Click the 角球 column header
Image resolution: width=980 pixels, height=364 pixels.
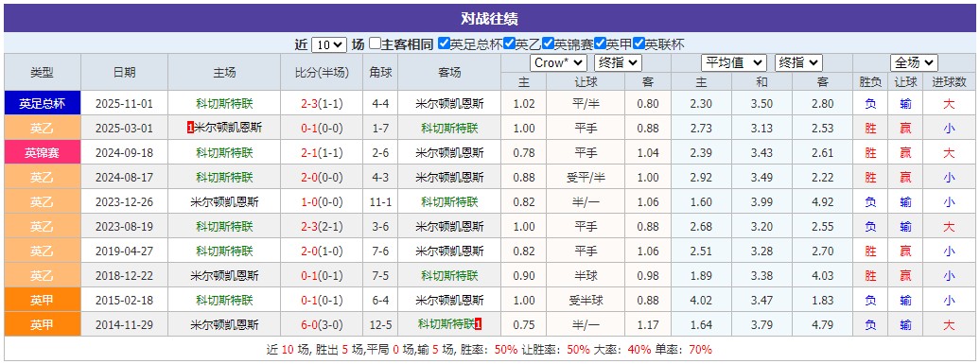point(380,72)
